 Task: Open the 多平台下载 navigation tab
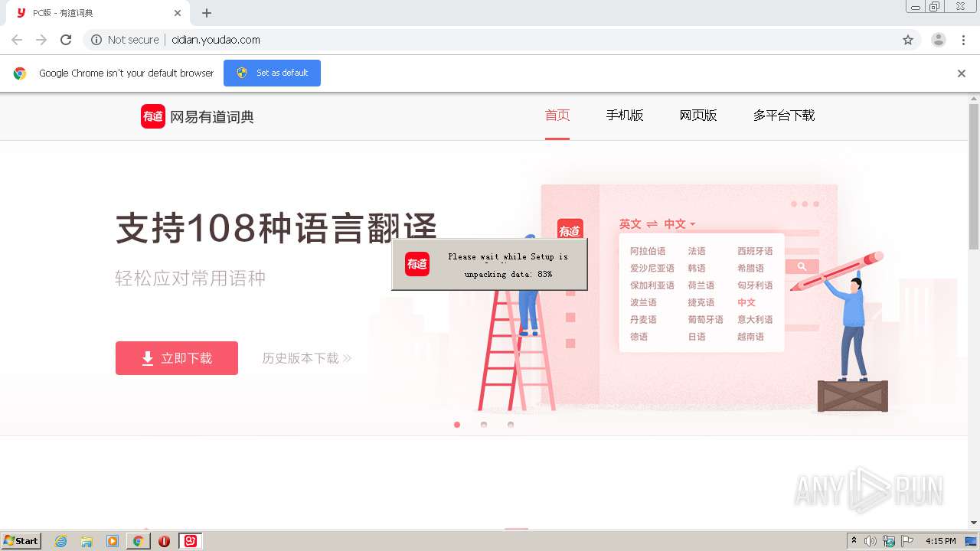(x=784, y=116)
